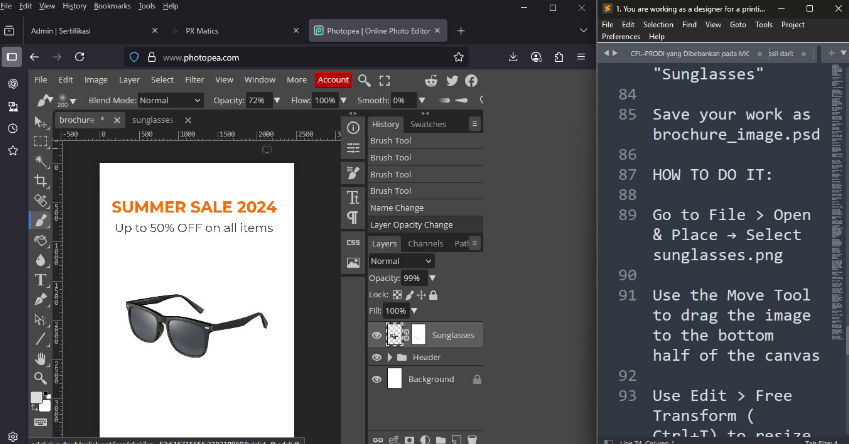Image resolution: width=849 pixels, height=444 pixels.
Task: Hide the Background layer
Action: [377, 379]
